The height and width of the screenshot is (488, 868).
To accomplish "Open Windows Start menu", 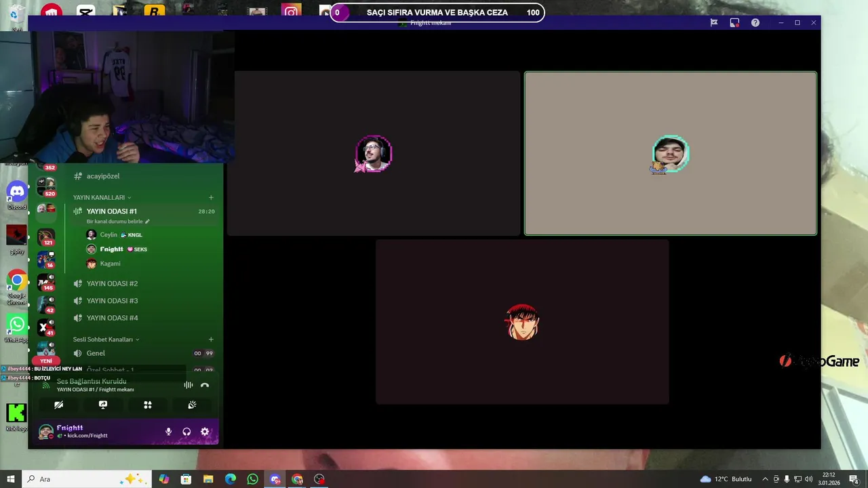I will (11, 479).
